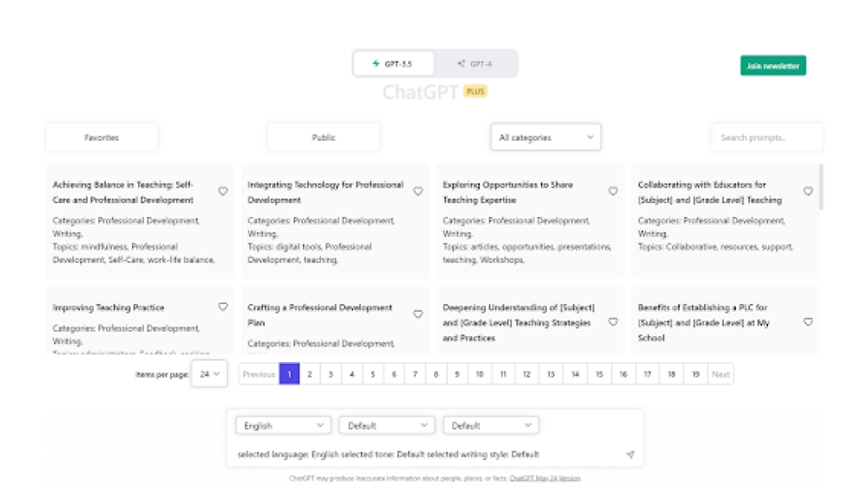Screen dimensions: 868x489
Task: Go to page 9
Action: [457, 374]
